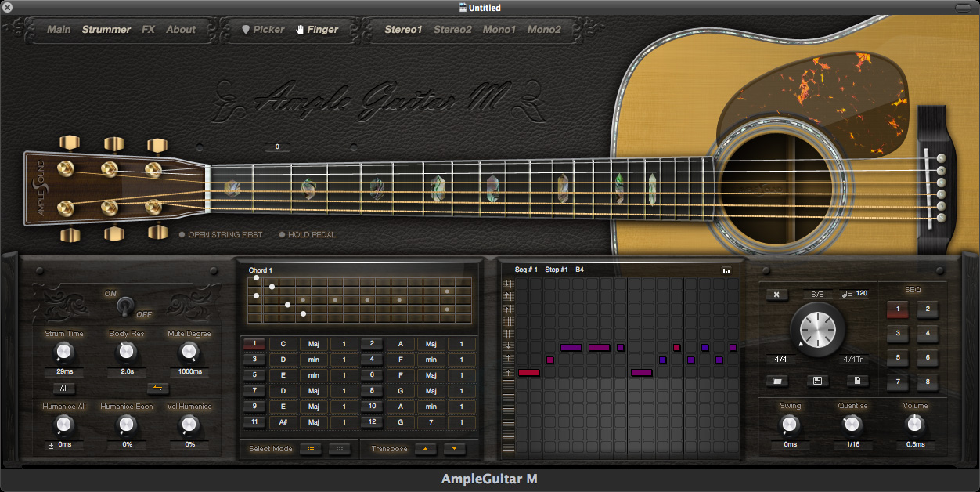
Task: Create a new sequence with the page icon
Action: tap(857, 381)
